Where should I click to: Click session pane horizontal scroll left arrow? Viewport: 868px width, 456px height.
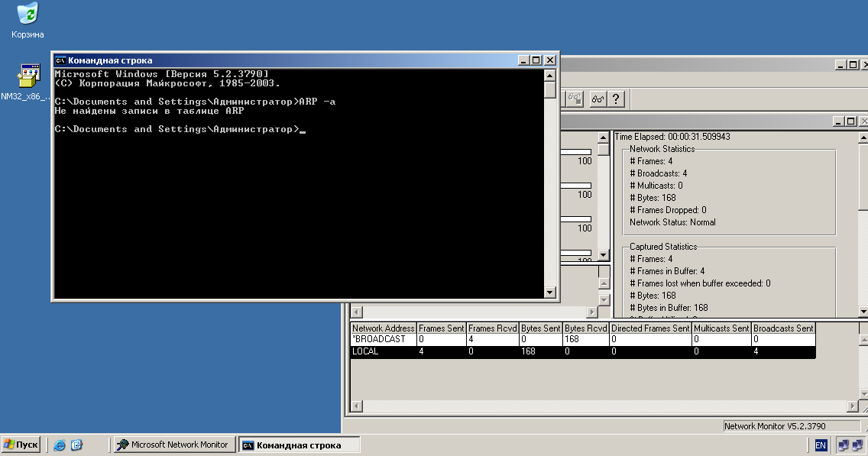coord(357,312)
